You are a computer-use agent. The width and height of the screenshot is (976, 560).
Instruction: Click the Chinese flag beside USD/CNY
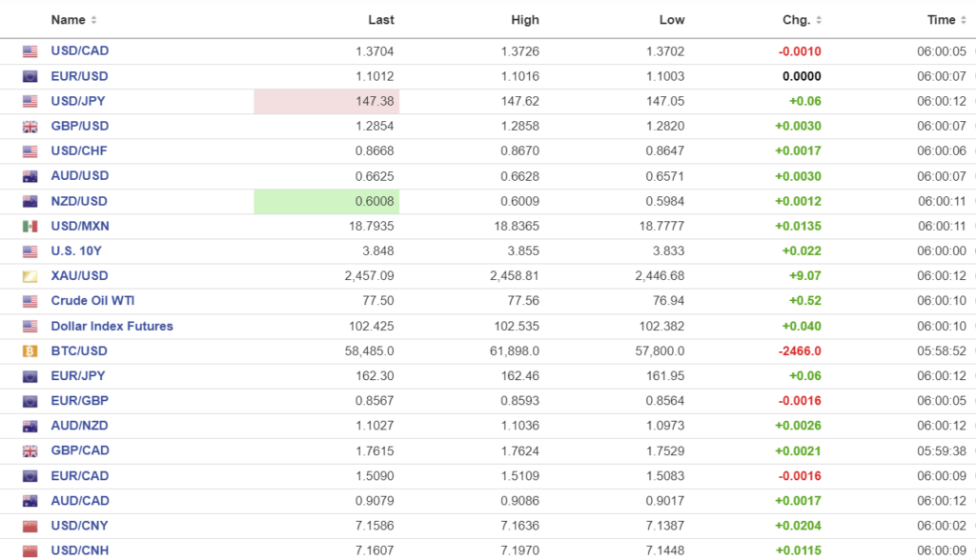click(30, 526)
